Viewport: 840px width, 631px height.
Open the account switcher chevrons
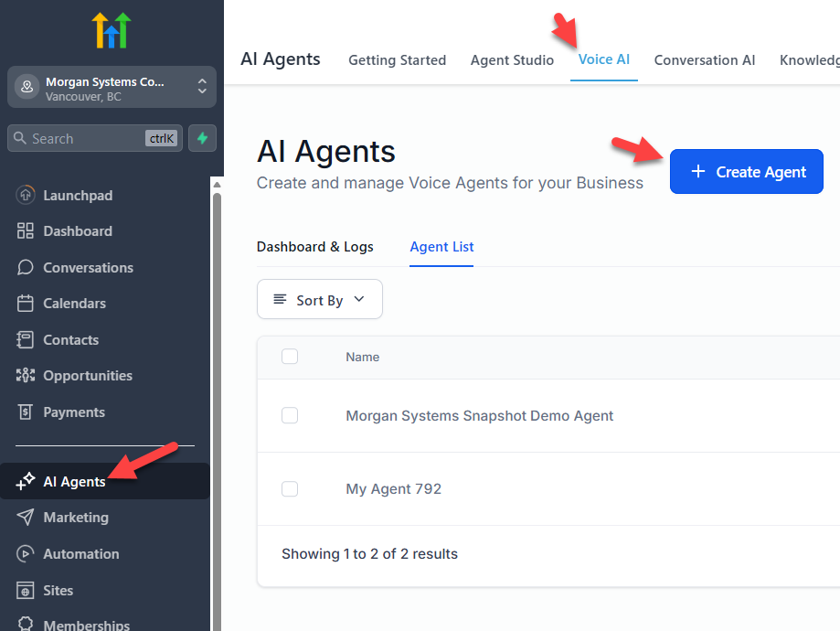(x=202, y=86)
